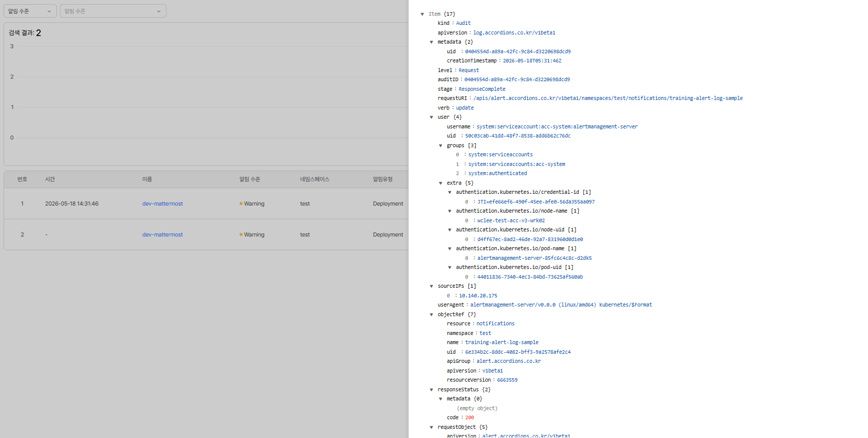This screenshot has width=868, height=438.
Task: Click the response code value 200
Action: 470,418
